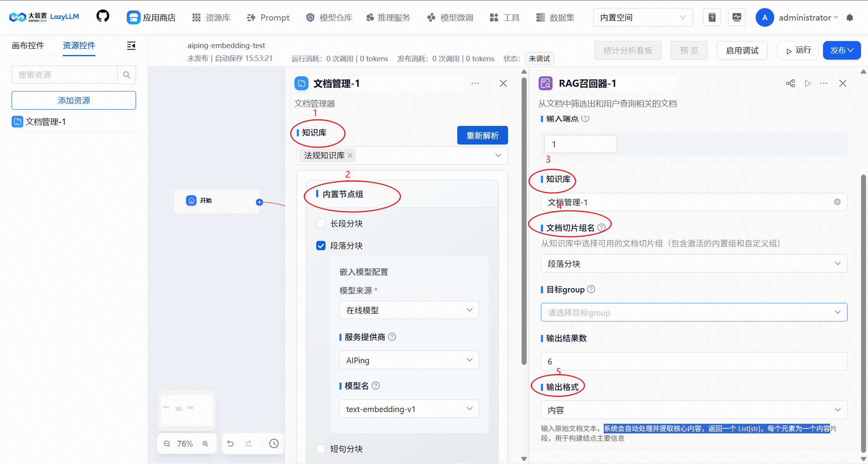The height and width of the screenshot is (464, 868).
Task: Click the GitHub icon in the top bar
Action: click(x=102, y=16)
